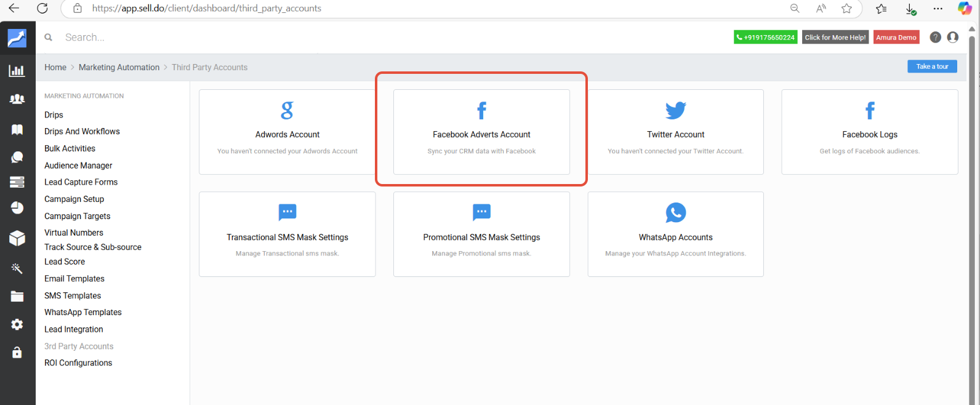Click the question mark help icon

coord(935,38)
